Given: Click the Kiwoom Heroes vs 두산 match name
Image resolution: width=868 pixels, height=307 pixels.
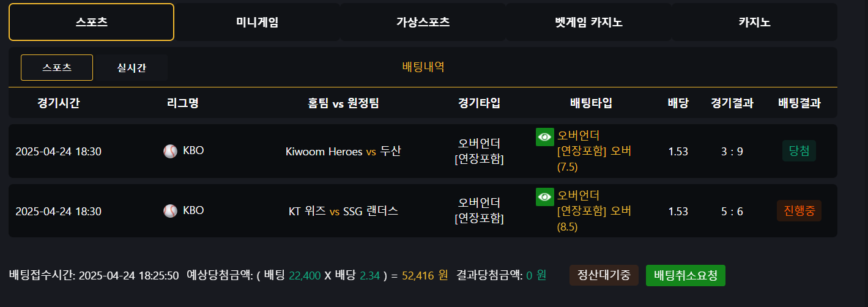Looking at the screenshot, I should (x=343, y=152).
